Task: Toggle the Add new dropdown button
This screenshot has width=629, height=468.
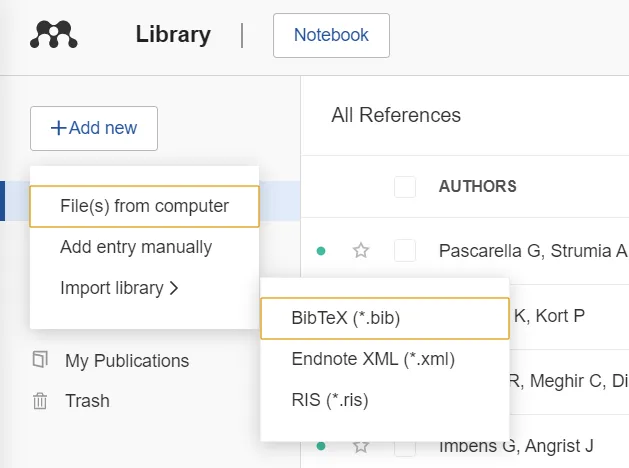Action: [x=94, y=128]
